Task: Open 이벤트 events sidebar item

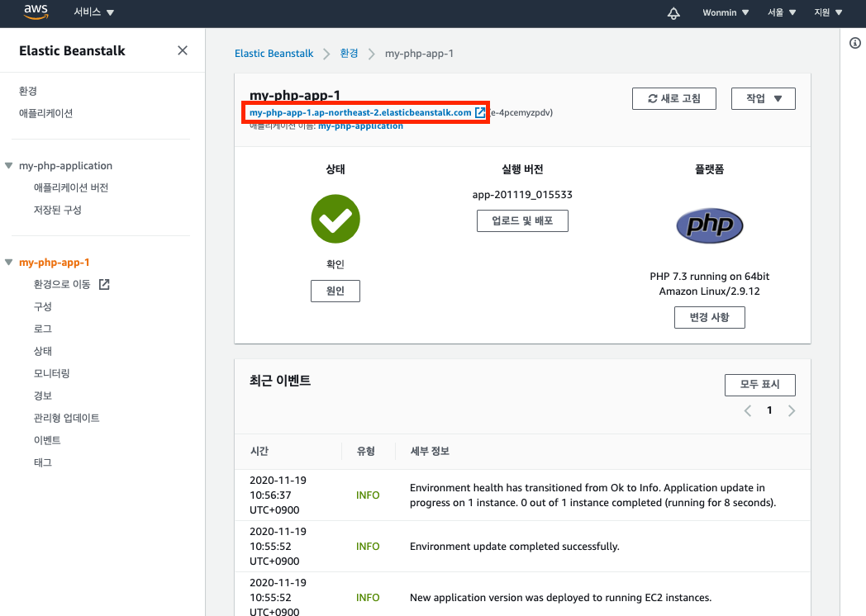Action: click(x=47, y=440)
